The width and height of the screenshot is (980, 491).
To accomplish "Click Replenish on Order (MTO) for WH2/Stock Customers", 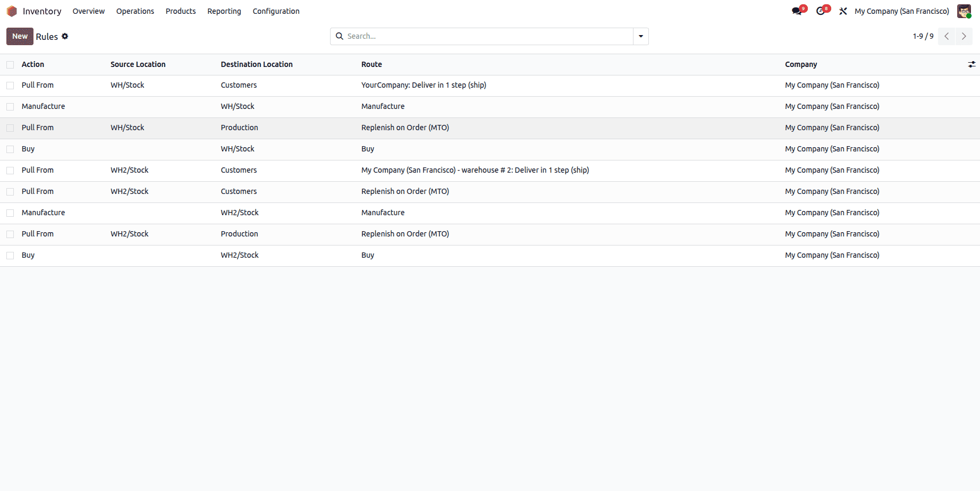I will pos(405,191).
